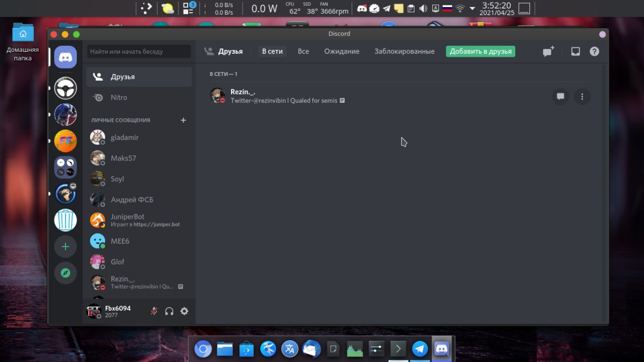Open direct message with gladamir
The image size is (644, 362).
(139, 137)
